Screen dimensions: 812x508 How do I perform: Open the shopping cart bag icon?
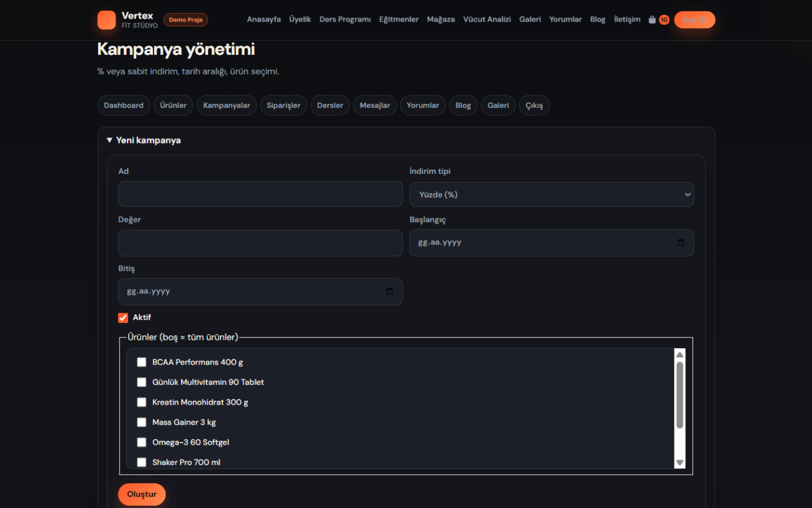652,20
